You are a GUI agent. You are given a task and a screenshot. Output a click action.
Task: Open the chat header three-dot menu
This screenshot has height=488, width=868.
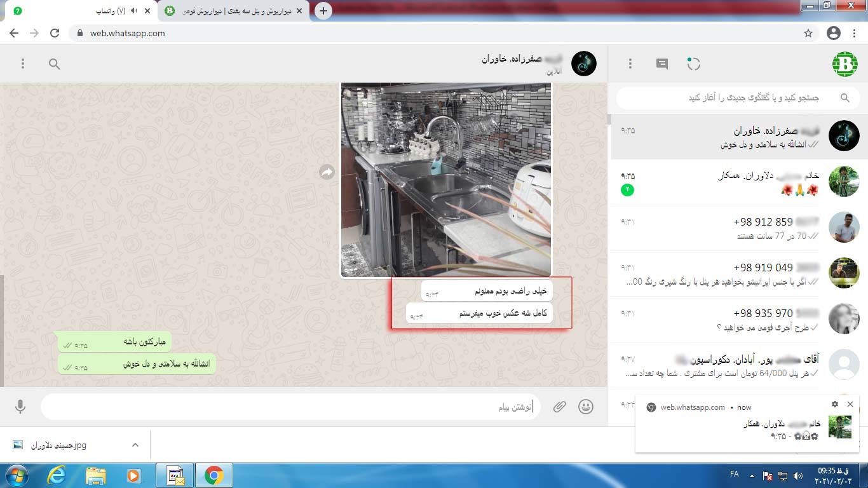(x=23, y=64)
